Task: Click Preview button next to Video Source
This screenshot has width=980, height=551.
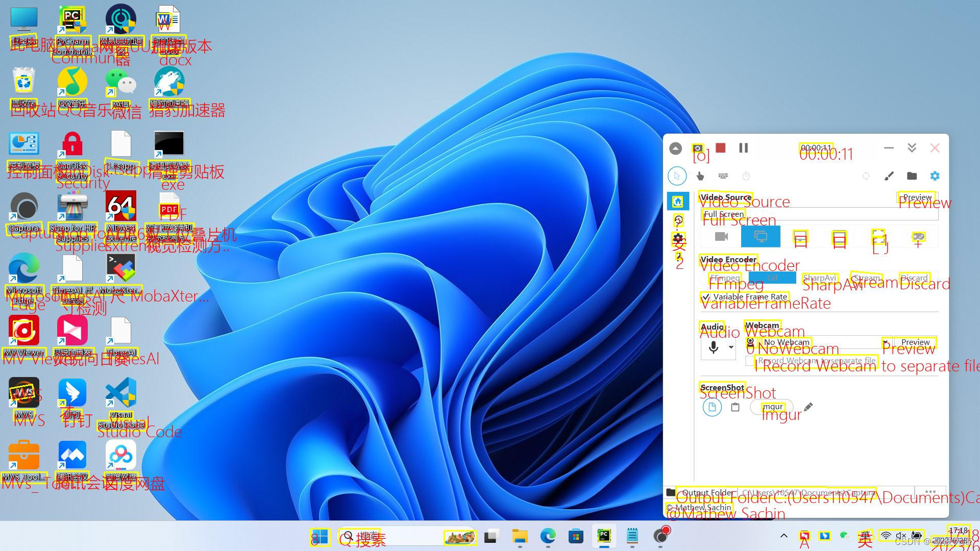Action: 917,197
